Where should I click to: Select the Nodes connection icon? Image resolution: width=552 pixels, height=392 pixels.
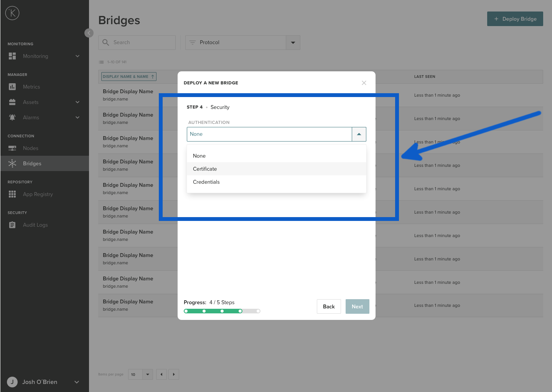(12, 148)
